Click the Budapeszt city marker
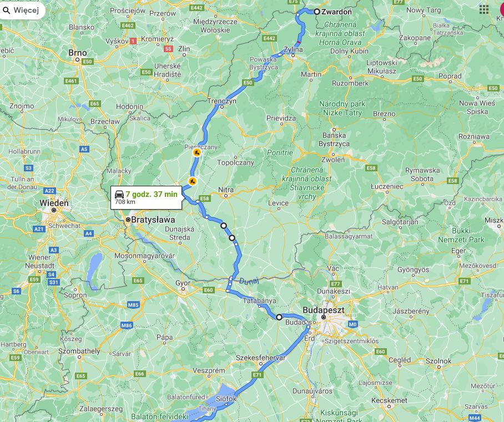504x422 pixels. (x=324, y=317)
